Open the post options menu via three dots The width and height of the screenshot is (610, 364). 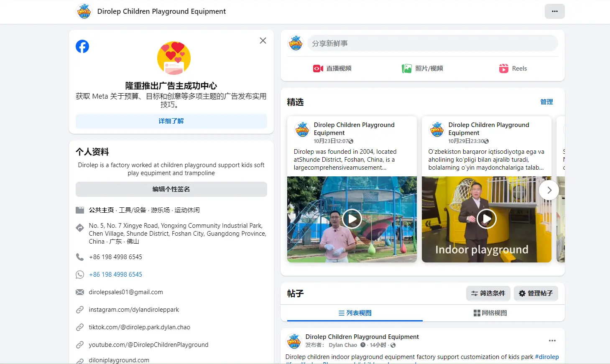(552, 341)
